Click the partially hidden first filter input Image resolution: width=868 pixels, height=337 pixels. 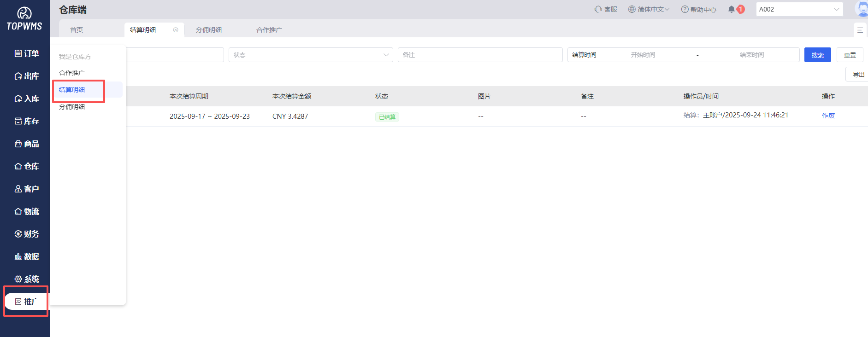pyautogui.click(x=175, y=55)
